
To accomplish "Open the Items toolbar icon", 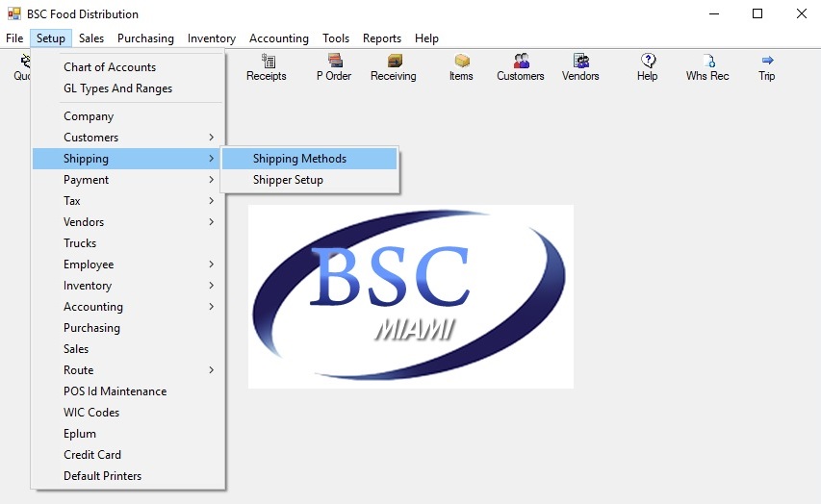I will click(461, 68).
